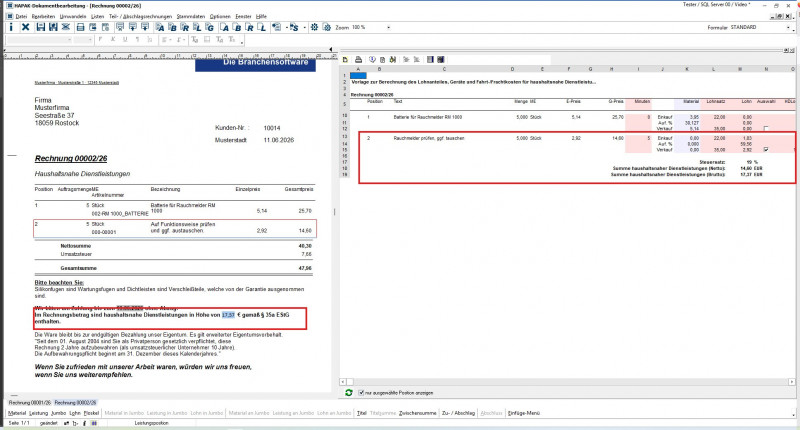
Task: Open the Listen menu
Action: point(97,16)
